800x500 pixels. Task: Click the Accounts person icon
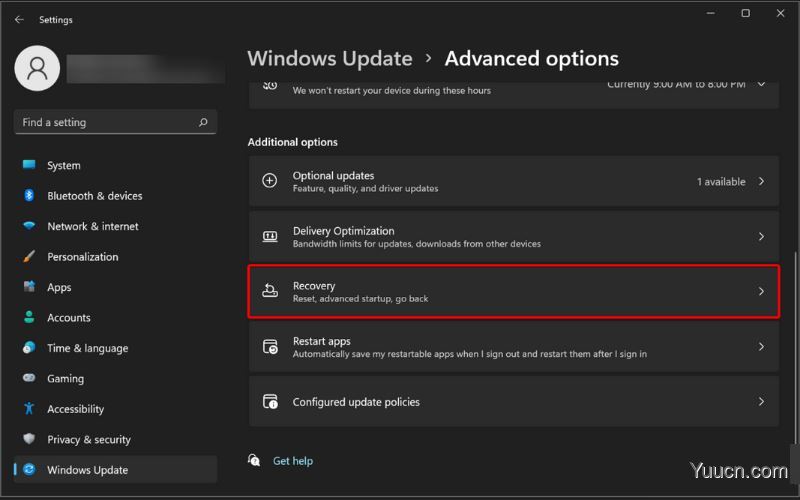click(29, 317)
